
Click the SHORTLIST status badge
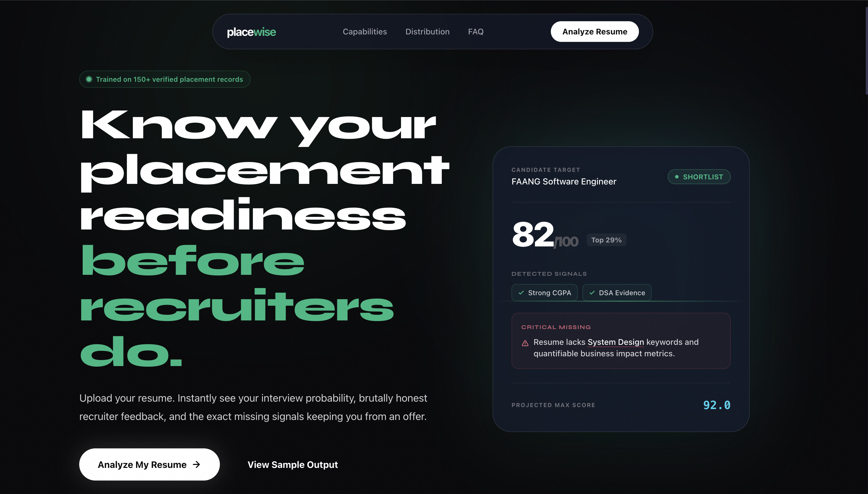coord(699,177)
